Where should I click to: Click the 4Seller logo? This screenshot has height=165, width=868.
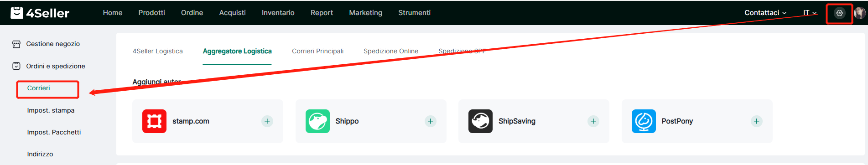[x=40, y=13]
